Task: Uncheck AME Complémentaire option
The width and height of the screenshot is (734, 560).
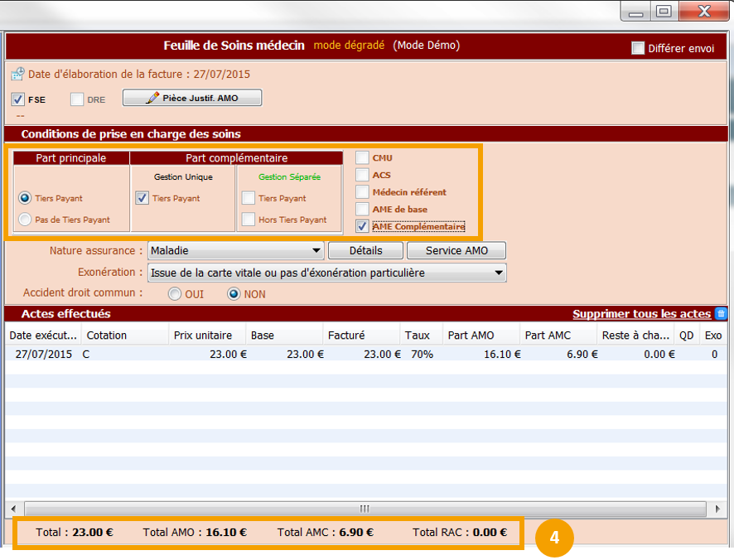Action: coord(362,226)
